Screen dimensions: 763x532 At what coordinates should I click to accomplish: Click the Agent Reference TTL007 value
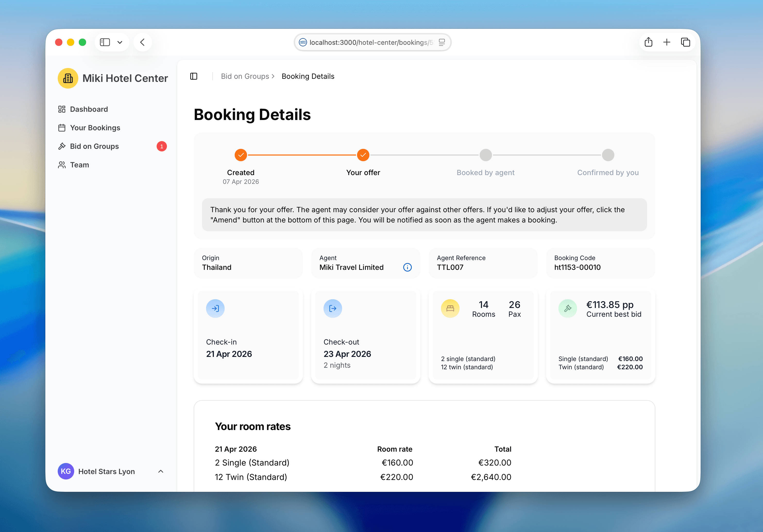[x=450, y=268]
